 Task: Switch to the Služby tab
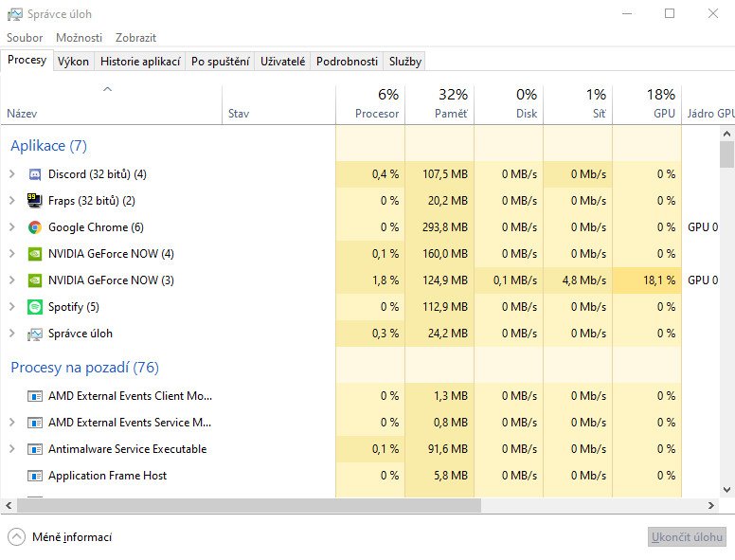pos(404,62)
